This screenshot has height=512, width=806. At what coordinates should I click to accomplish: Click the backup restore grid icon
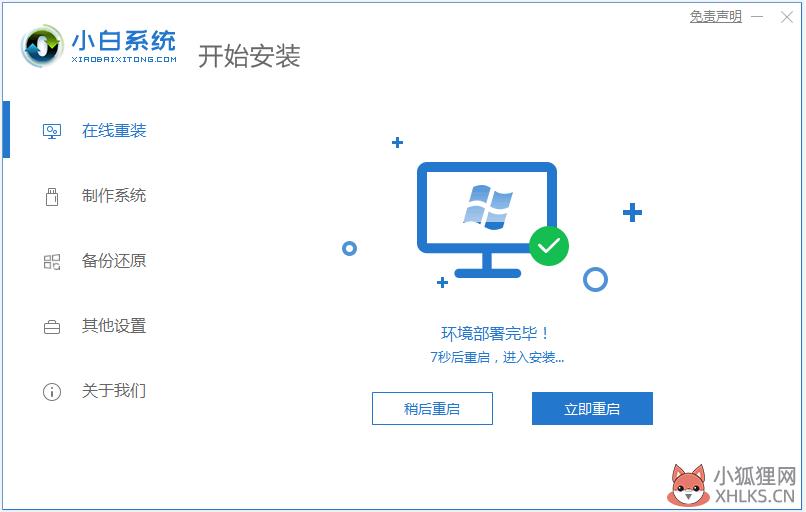[52, 262]
